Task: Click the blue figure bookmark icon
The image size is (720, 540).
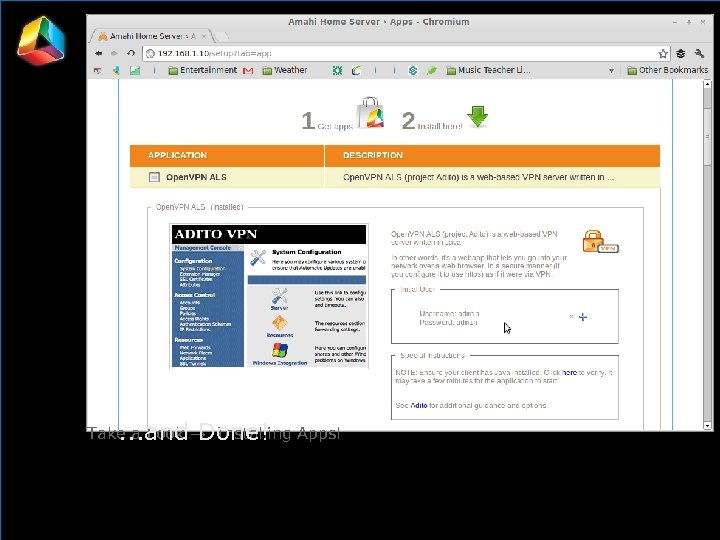Action: click(116, 70)
